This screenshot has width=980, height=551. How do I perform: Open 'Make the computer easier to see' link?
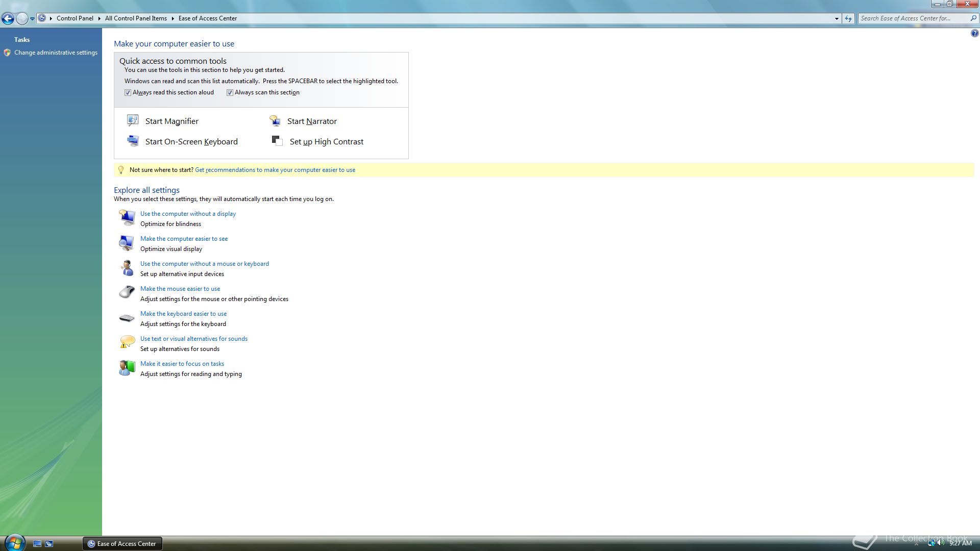click(x=184, y=239)
